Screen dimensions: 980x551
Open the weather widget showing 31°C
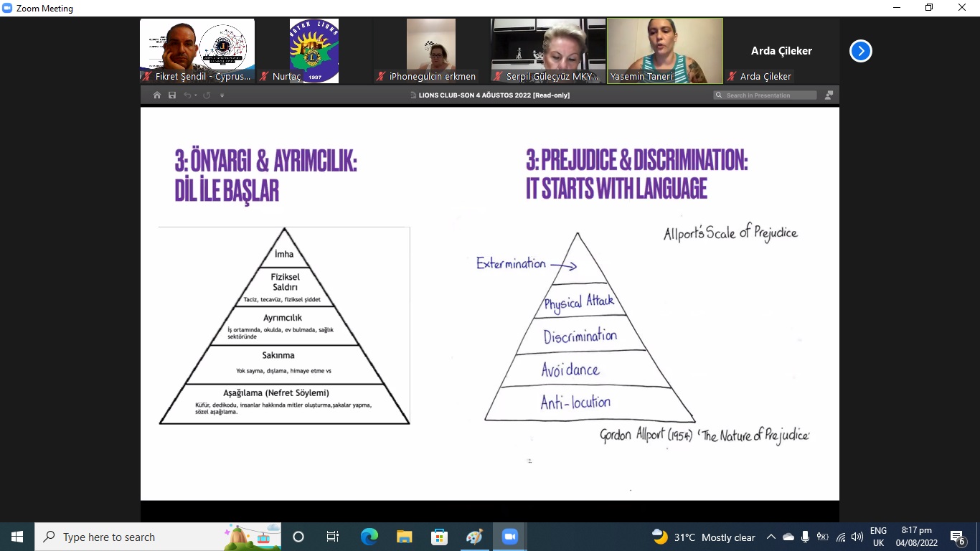click(703, 537)
